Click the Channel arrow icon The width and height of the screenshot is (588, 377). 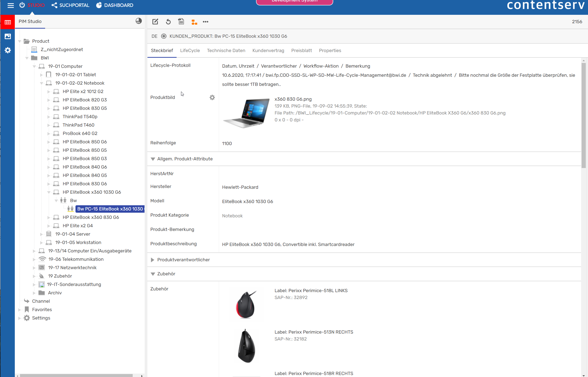27,301
